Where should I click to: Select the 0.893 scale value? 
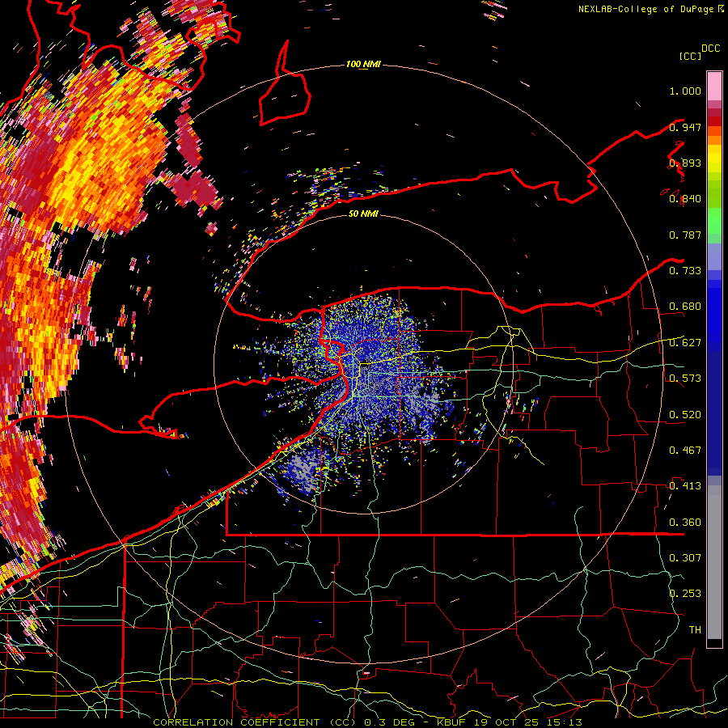click(x=685, y=163)
